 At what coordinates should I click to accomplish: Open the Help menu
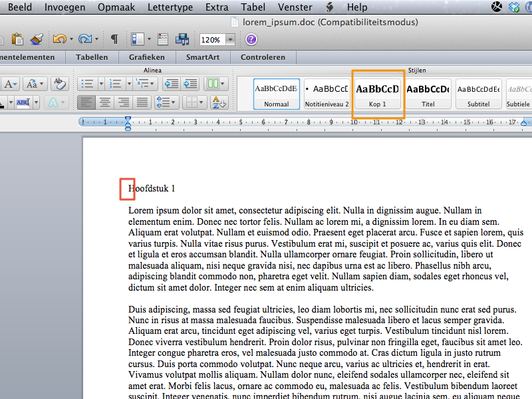(357, 7)
